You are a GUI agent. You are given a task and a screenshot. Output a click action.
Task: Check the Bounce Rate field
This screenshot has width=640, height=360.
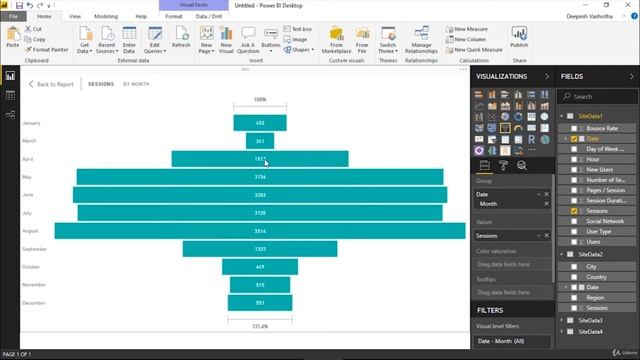click(x=574, y=128)
